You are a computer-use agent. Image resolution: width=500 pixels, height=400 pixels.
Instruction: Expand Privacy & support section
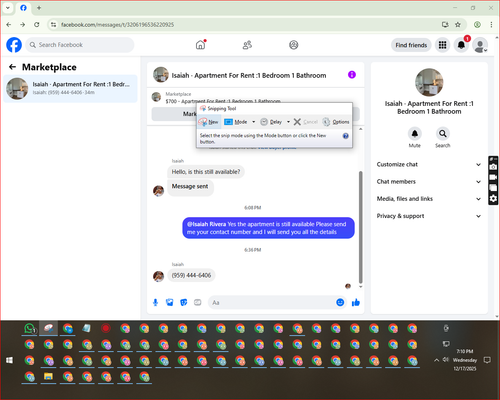pos(429,216)
